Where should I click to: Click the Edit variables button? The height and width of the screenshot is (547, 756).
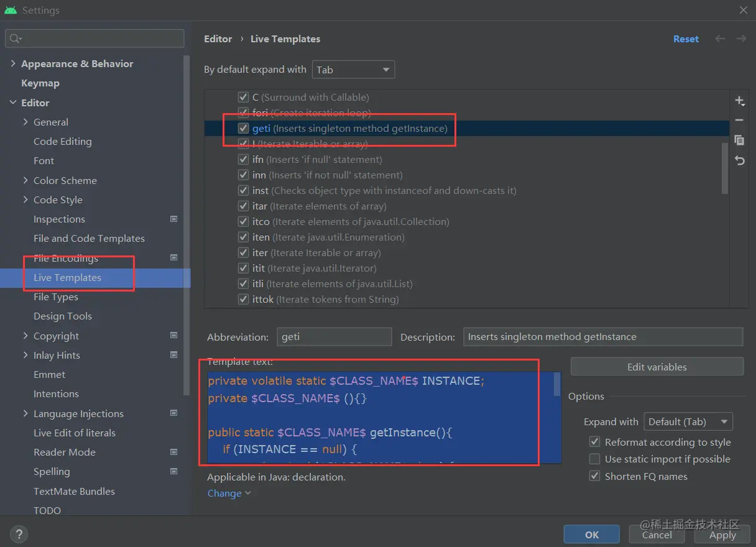(x=657, y=367)
